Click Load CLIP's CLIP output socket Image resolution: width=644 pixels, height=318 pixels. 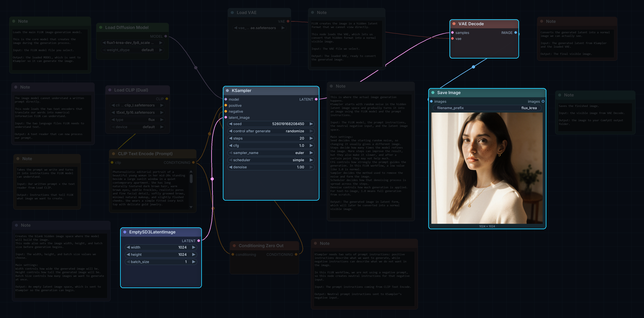[167, 99]
